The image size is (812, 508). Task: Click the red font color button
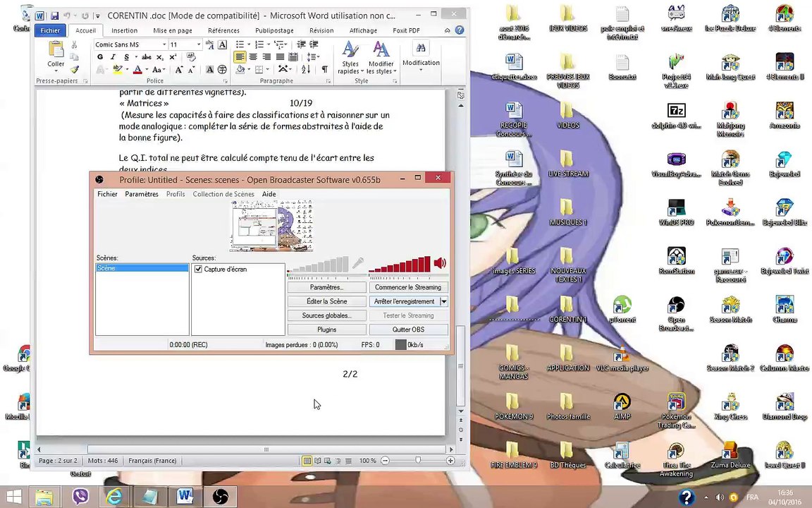pos(137,69)
